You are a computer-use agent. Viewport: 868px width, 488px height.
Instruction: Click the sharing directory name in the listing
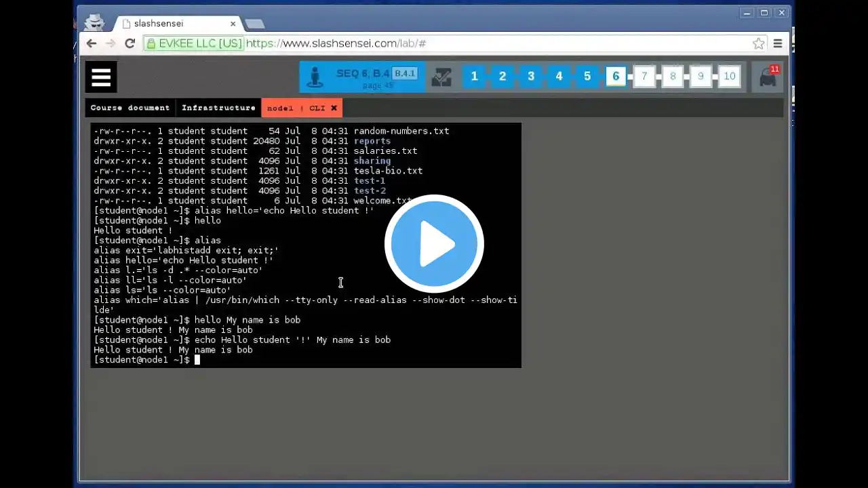coord(372,161)
